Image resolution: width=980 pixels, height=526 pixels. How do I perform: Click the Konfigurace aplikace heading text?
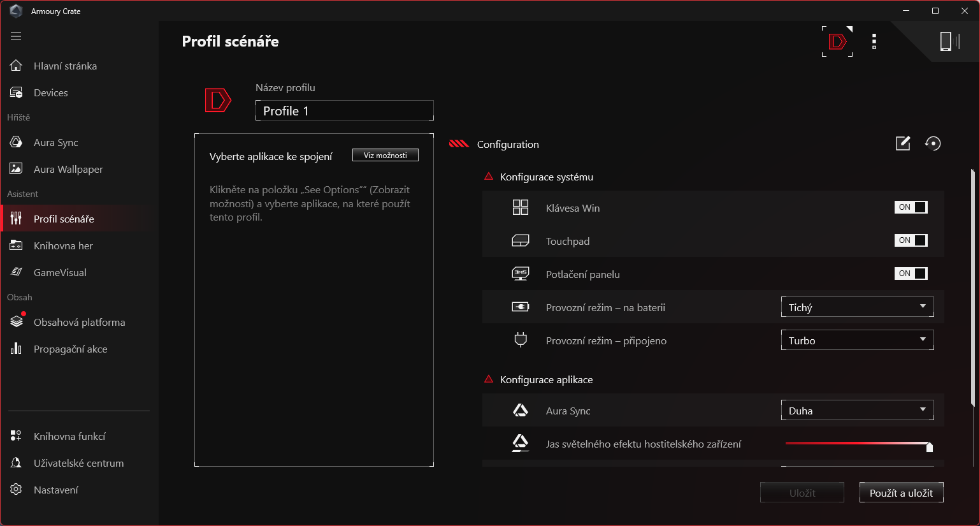pos(547,379)
